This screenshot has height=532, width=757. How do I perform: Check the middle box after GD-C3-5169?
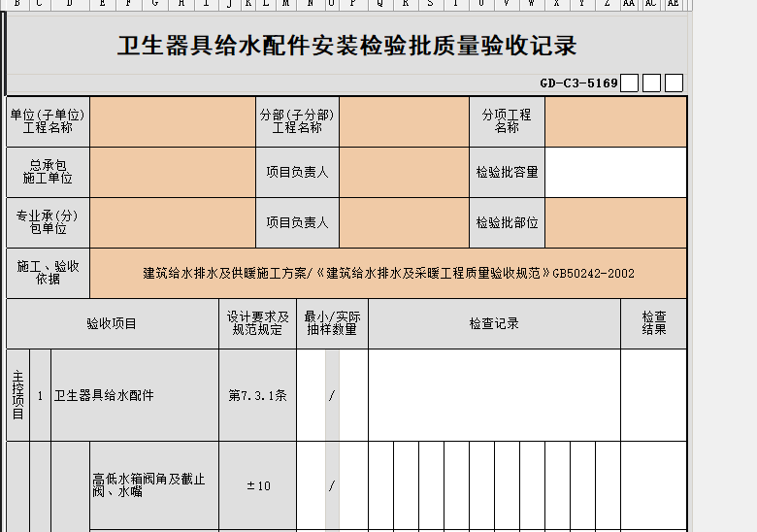pos(652,83)
